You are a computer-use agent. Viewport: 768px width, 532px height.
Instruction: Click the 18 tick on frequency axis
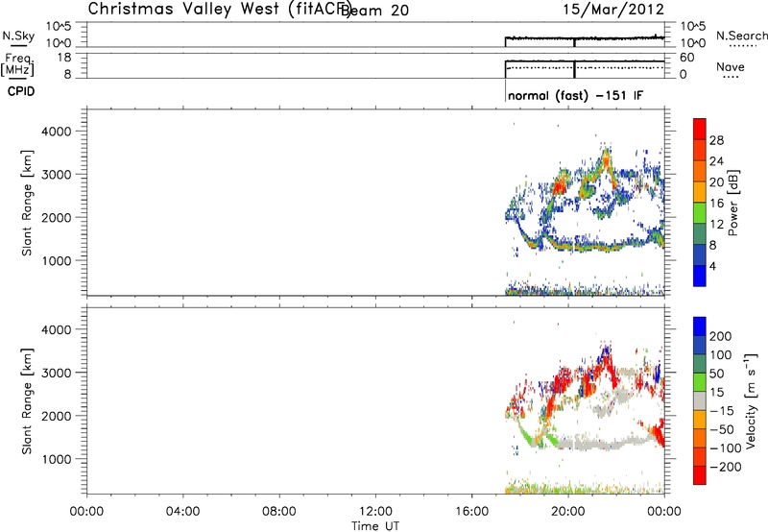[64, 58]
